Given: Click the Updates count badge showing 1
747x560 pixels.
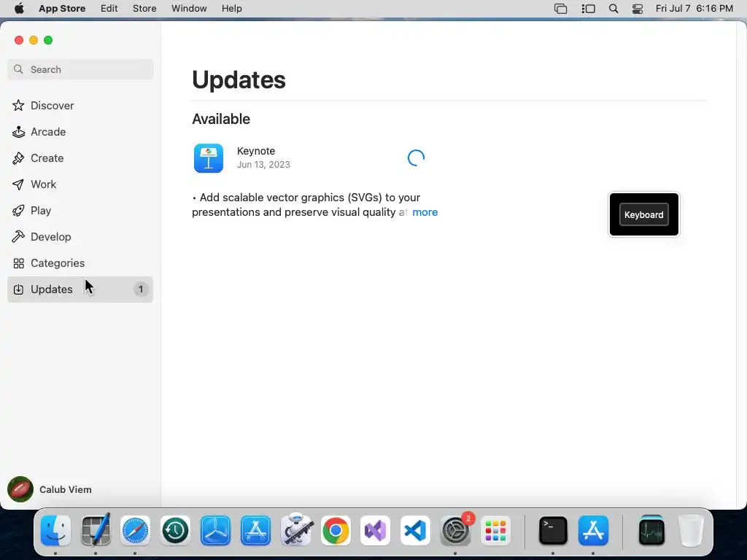Looking at the screenshot, I should [x=141, y=289].
